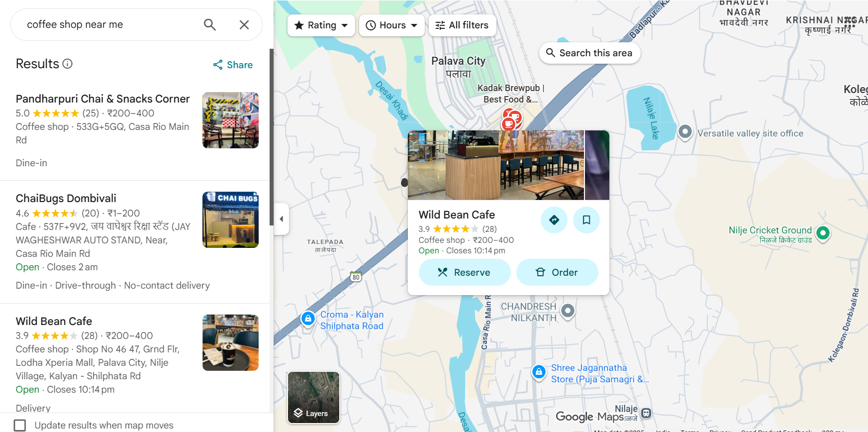
Task: Collapse the side panel arrow
Action: [x=282, y=219]
